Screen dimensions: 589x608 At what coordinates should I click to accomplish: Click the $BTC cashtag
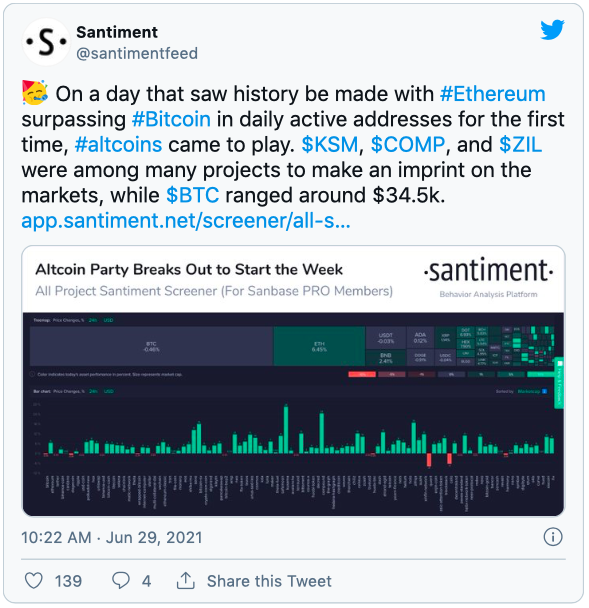pos(192,195)
